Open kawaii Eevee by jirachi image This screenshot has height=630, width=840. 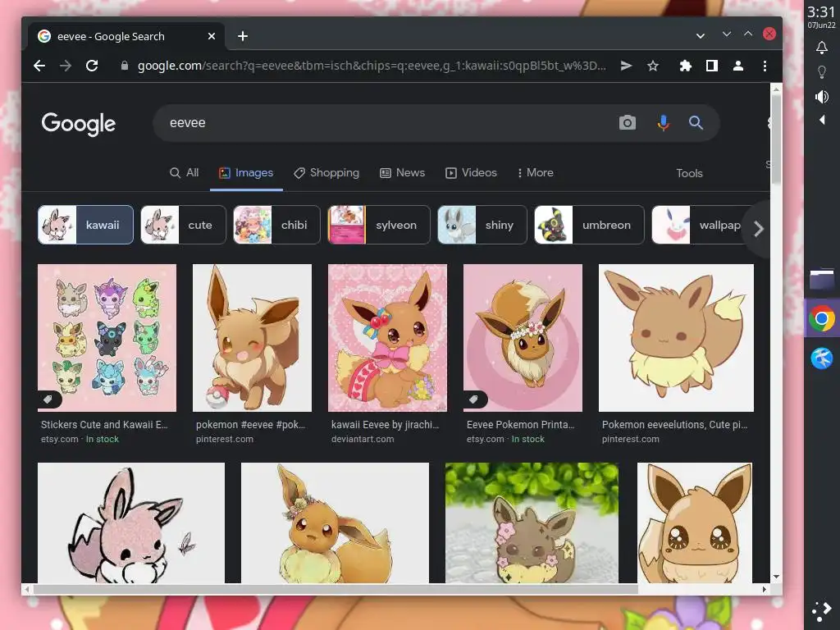[x=387, y=337]
